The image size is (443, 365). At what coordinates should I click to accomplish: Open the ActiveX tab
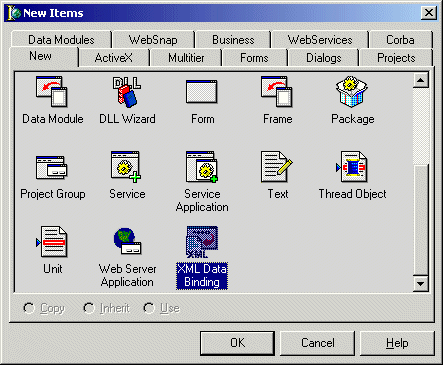coord(113,58)
